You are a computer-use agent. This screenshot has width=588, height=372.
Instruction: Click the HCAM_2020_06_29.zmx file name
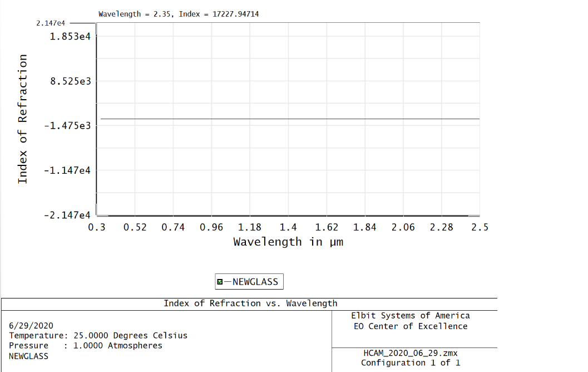[x=411, y=353]
